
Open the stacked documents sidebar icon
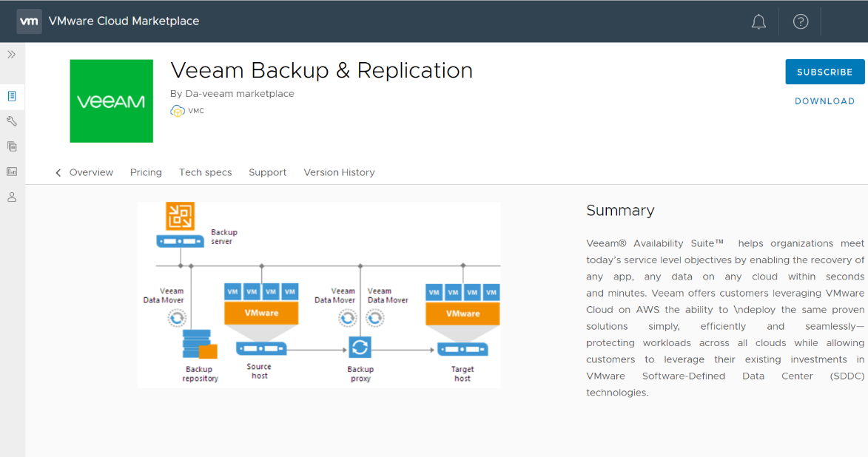point(12,146)
